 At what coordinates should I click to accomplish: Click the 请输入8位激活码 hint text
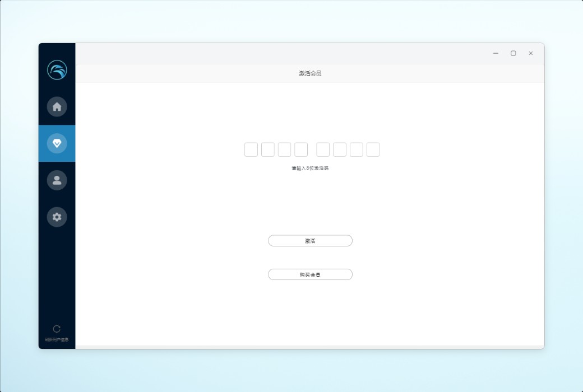[310, 169]
